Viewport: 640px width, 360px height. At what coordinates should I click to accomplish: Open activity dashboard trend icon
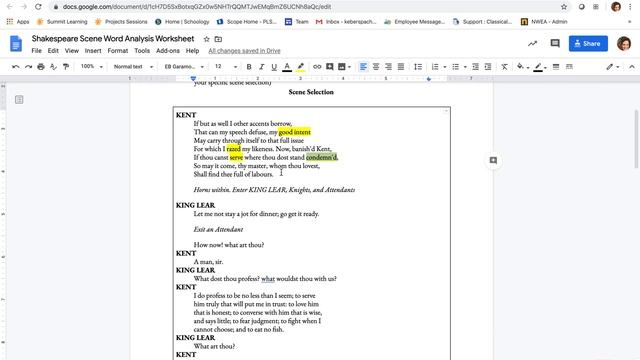point(532,43)
